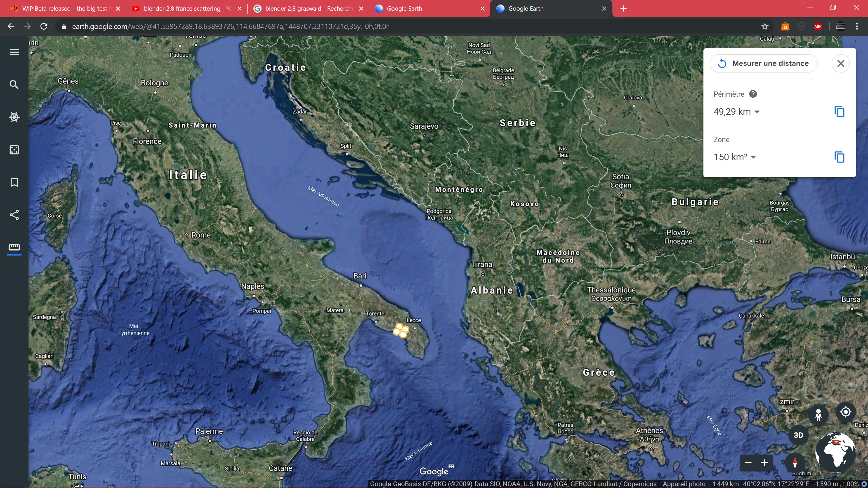The width and height of the screenshot is (868, 488).
Task: Reload the Google Earth page
Action: click(44, 26)
